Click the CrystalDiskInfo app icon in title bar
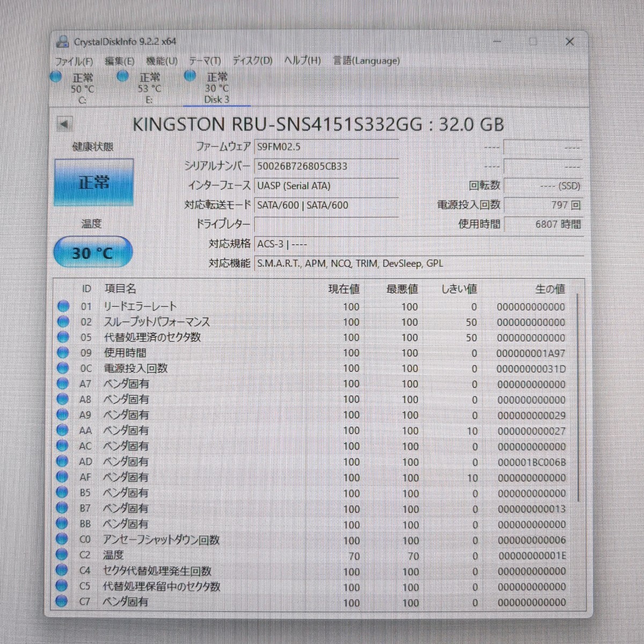Image resolution: width=644 pixels, height=644 pixels. pyautogui.click(x=63, y=41)
